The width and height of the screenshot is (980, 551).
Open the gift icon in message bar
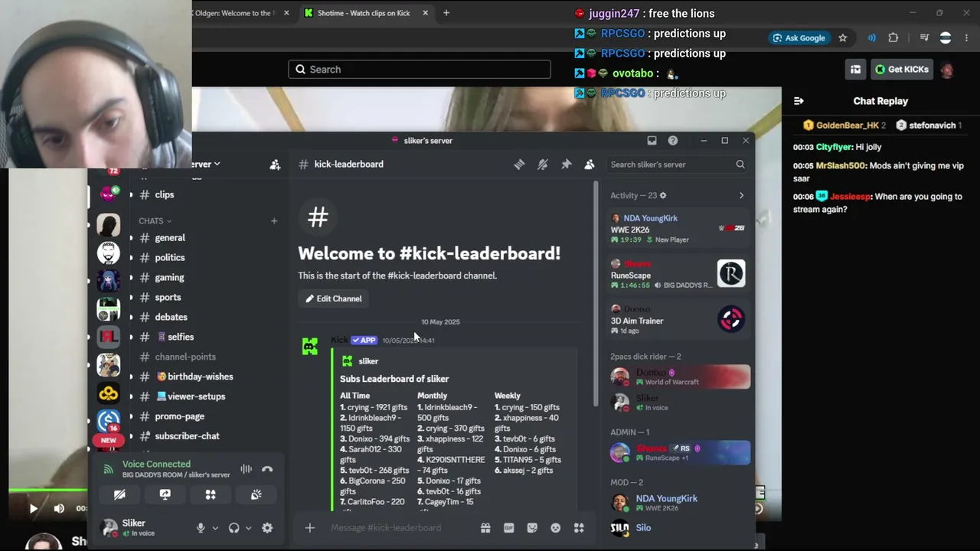pyautogui.click(x=485, y=527)
